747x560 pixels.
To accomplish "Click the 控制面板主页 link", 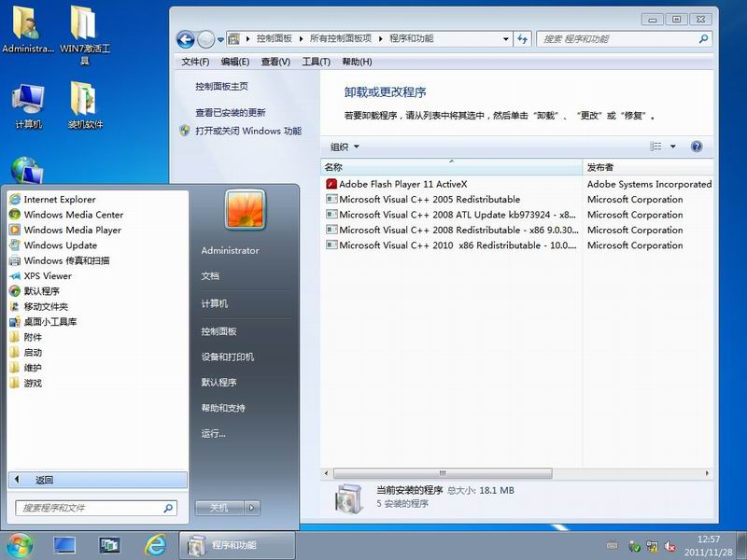I will click(x=221, y=86).
